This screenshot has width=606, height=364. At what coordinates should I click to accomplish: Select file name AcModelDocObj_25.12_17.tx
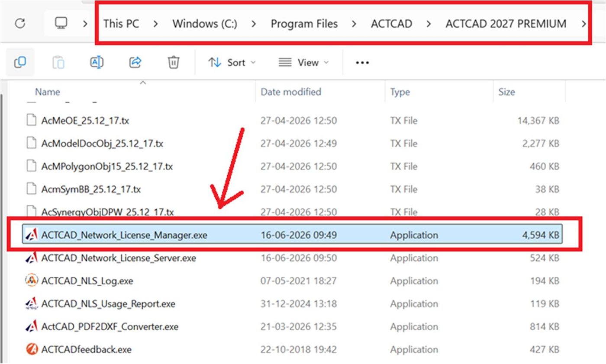click(102, 144)
